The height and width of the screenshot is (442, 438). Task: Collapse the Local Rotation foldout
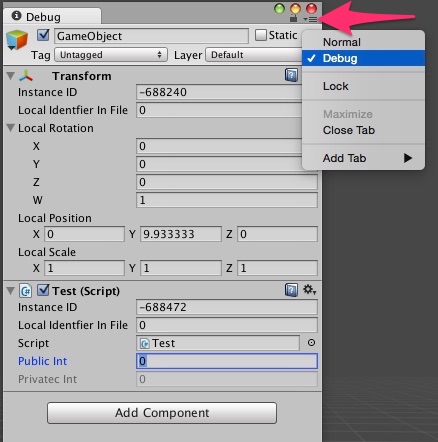(11, 128)
